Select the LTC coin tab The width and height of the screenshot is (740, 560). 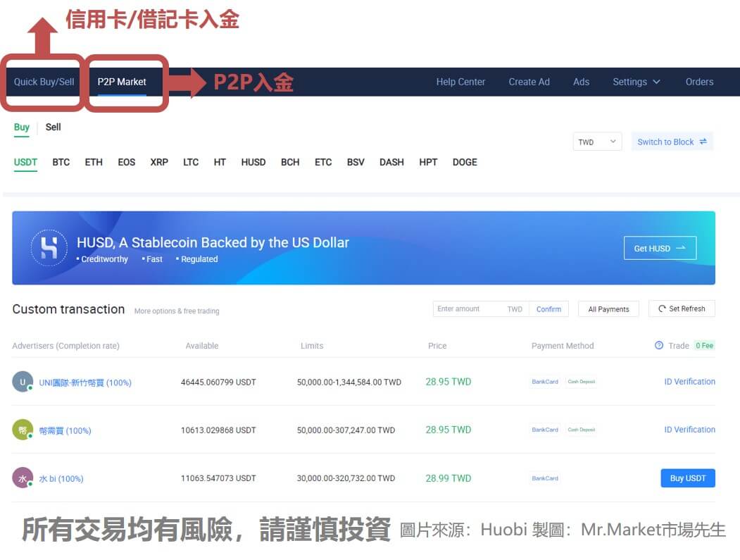coord(191,163)
